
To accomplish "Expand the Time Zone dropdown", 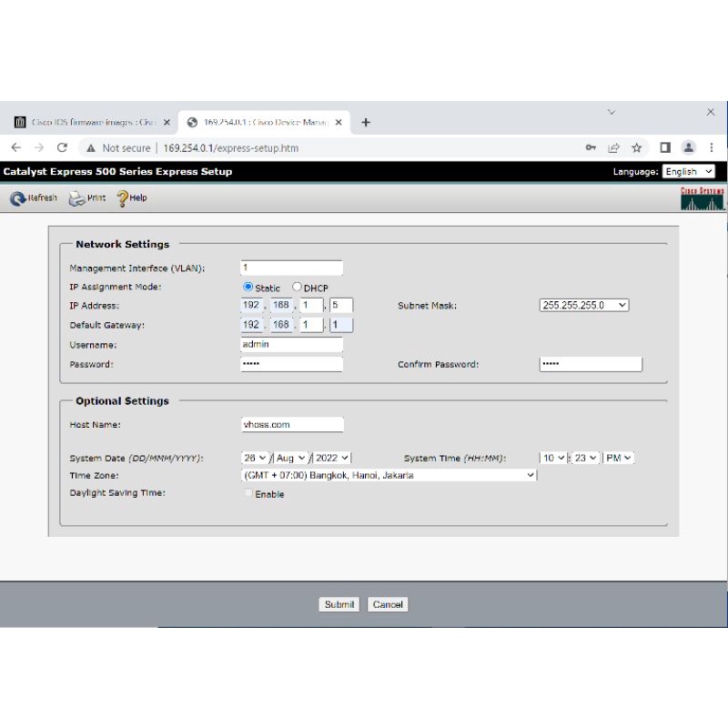I will (x=389, y=475).
